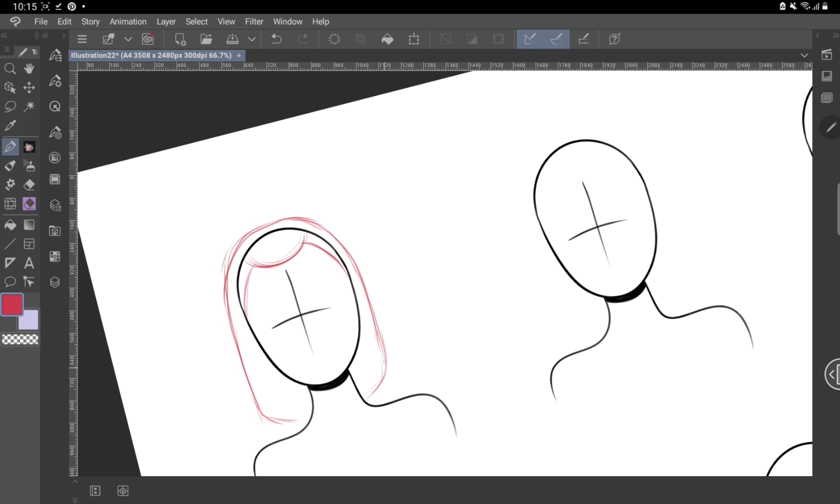Select the Gradient tool
The image size is (840, 504).
[29, 225]
